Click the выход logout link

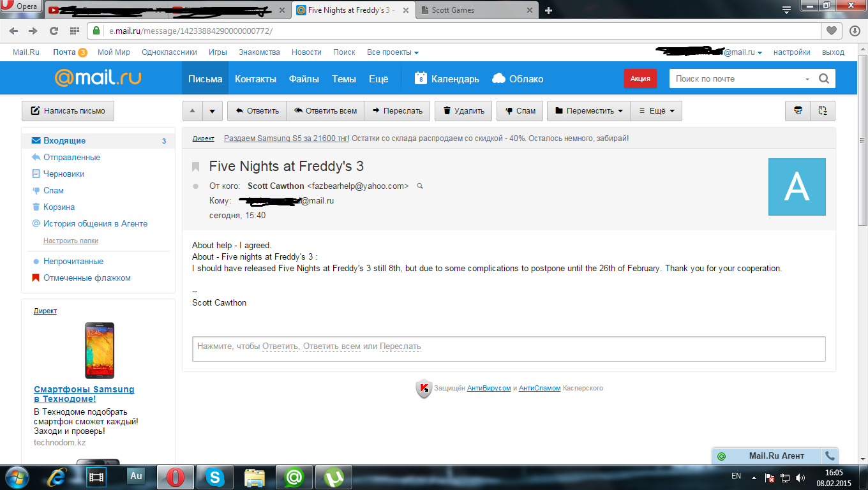click(x=834, y=52)
